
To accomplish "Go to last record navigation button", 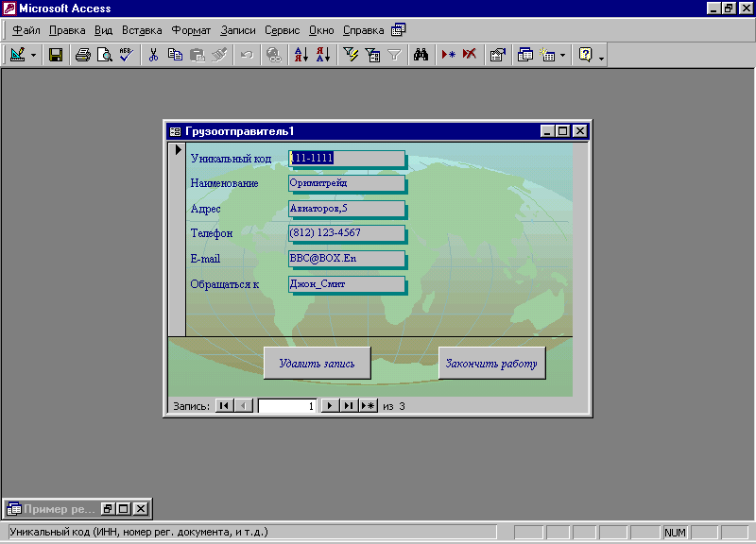I will pos(349,406).
